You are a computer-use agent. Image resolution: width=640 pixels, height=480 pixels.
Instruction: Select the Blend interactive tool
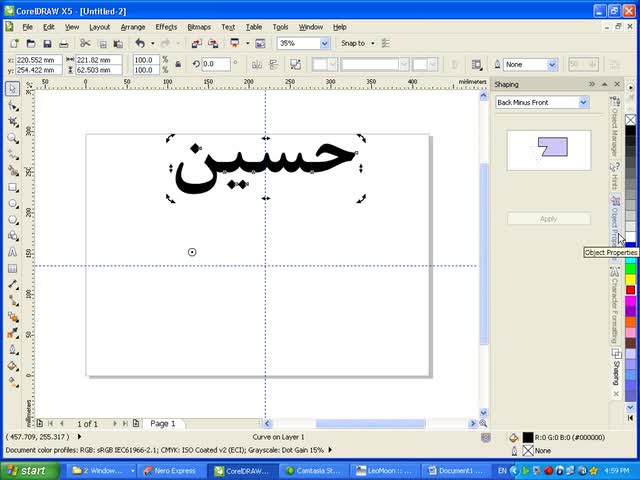click(x=13, y=317)
